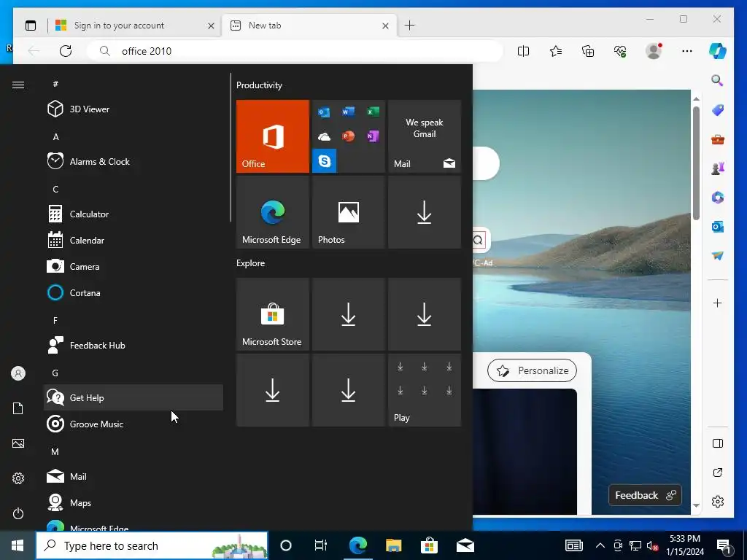
Task: Open user account options in Start
Action: 18,373
